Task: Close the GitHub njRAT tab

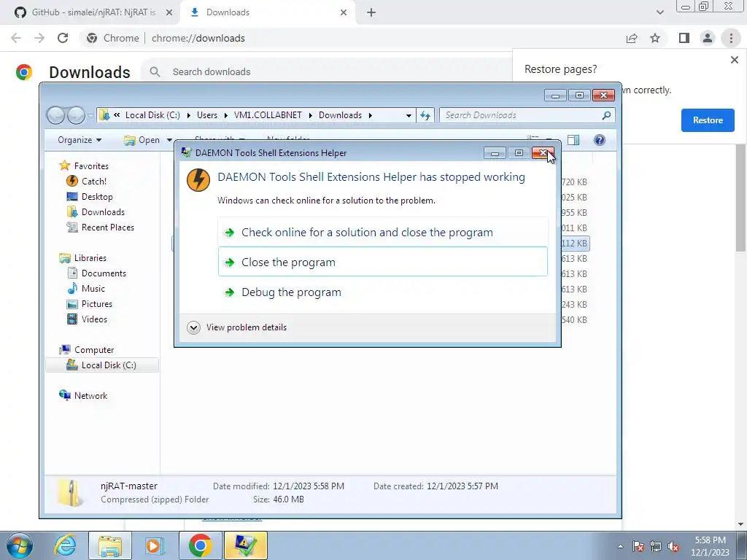Action: pos(169,12)
